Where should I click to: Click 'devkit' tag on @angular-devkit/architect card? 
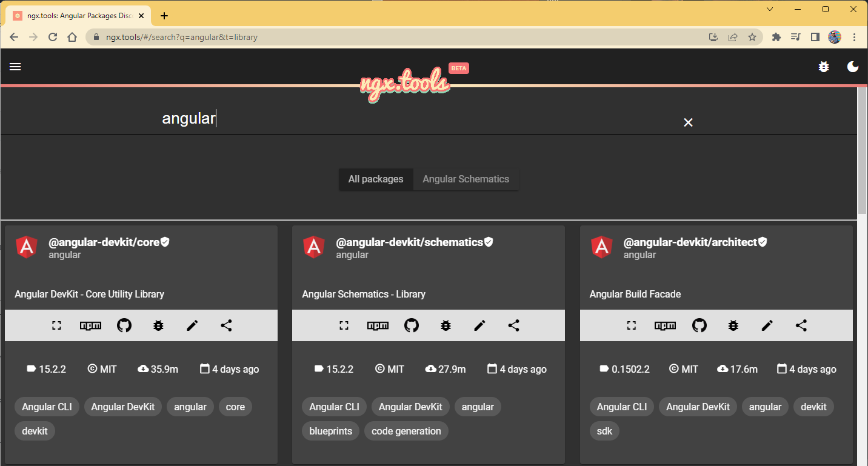[x=813, y=407]
